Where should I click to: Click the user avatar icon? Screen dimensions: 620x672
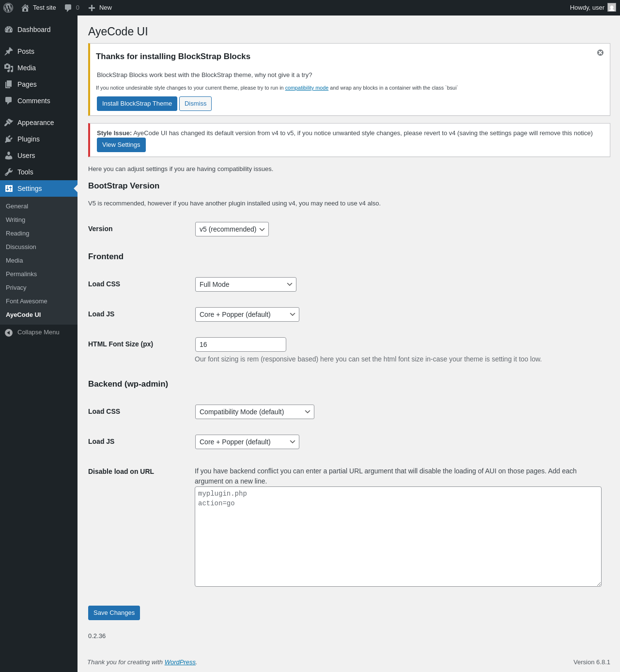click(x=612, y=7)
